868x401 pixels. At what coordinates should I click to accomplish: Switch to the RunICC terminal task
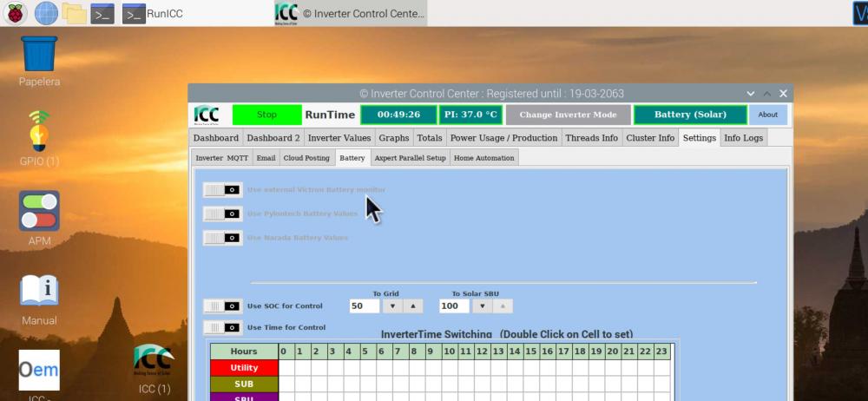pyautogui.click(x=153, y=13)
